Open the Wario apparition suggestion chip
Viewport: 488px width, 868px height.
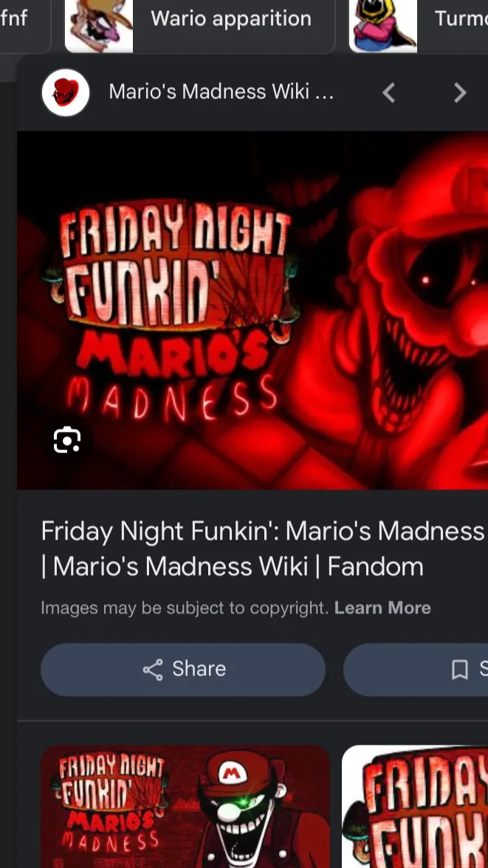coord(200,25)
